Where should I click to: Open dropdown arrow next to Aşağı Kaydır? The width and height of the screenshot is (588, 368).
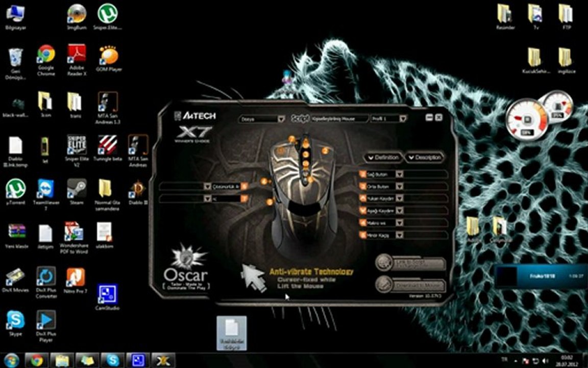coord(399,211)
